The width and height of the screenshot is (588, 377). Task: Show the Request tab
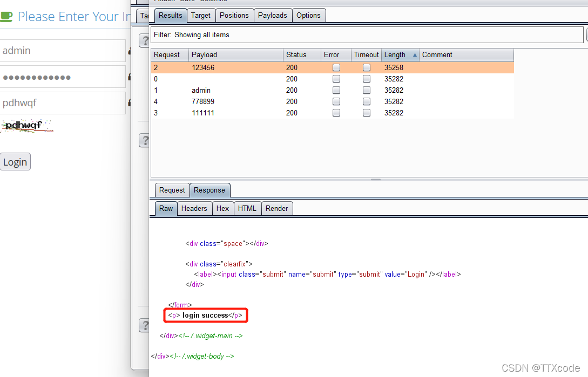click(172, 190)
